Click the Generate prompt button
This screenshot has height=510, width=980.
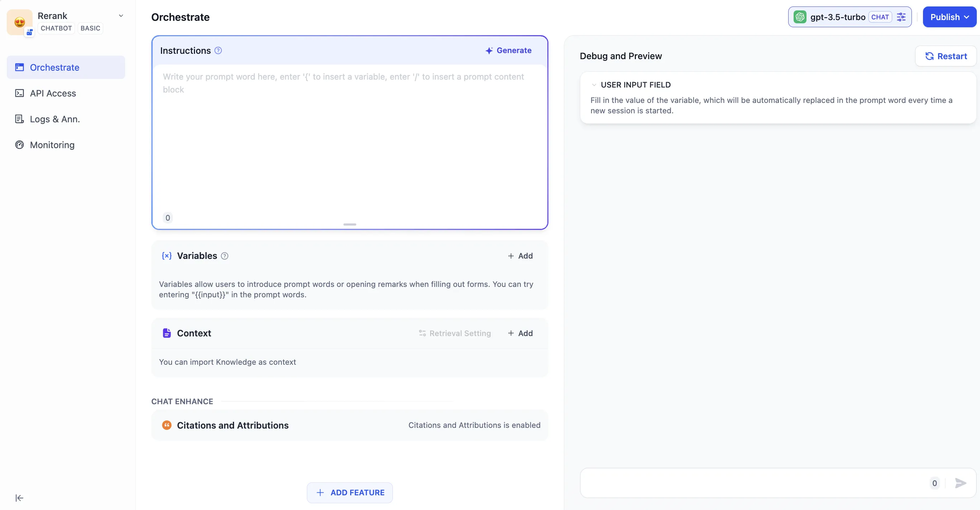(x=508, y=51)
